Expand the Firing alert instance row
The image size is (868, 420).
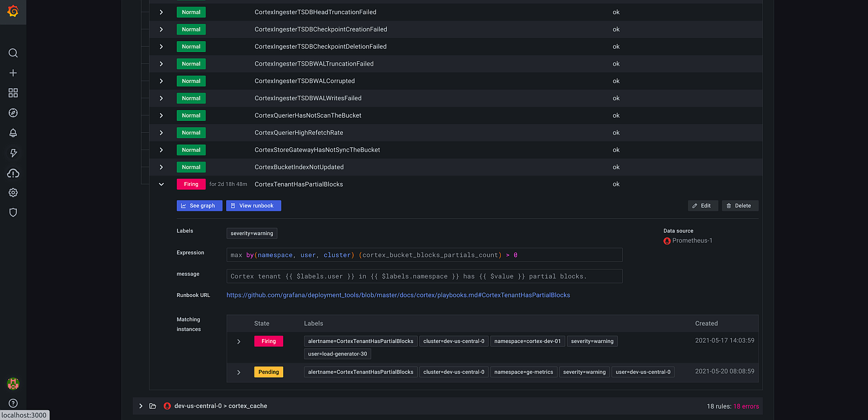coord(239,341)
